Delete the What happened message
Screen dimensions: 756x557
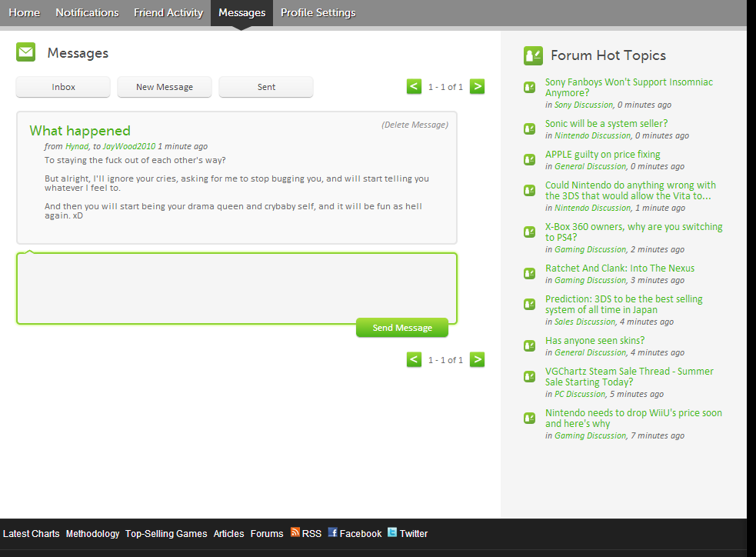[x=415, y=125]
